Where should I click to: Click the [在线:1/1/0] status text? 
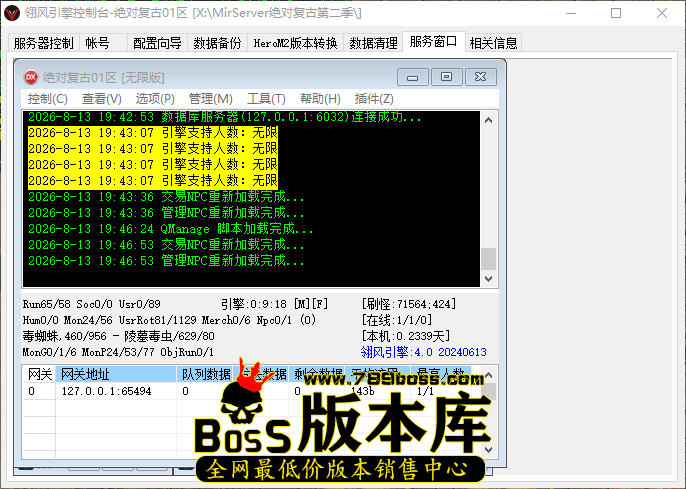(397, 320)
